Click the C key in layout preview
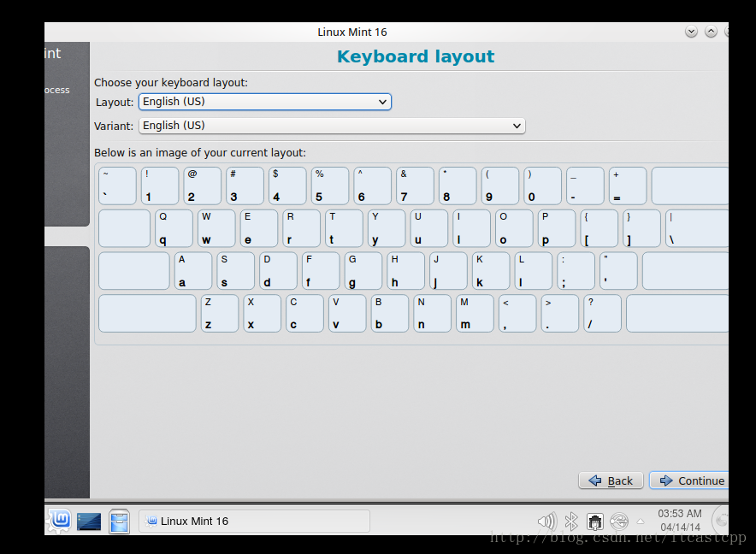The height and width of the screenshot is (554, 756). [304, 314]
